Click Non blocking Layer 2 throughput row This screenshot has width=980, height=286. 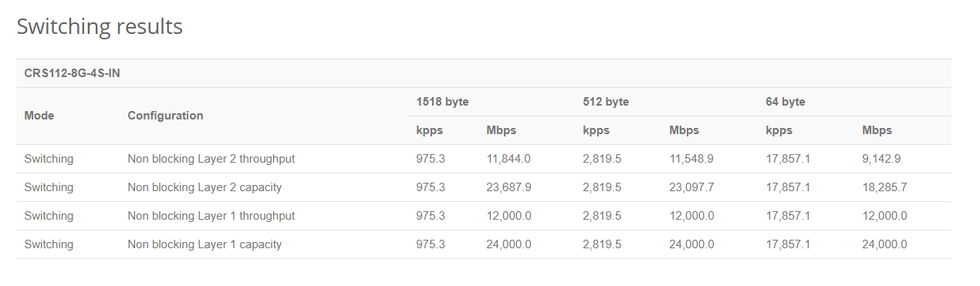(484, 159)
